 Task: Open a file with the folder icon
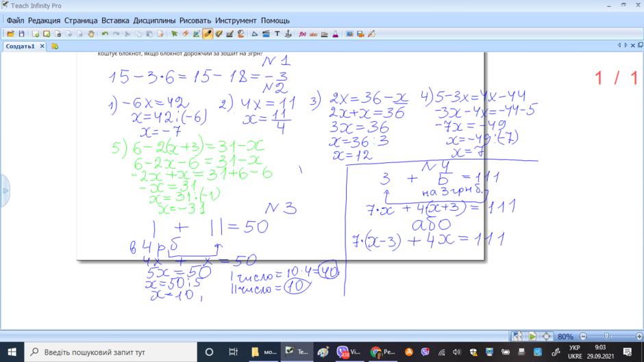10,34
